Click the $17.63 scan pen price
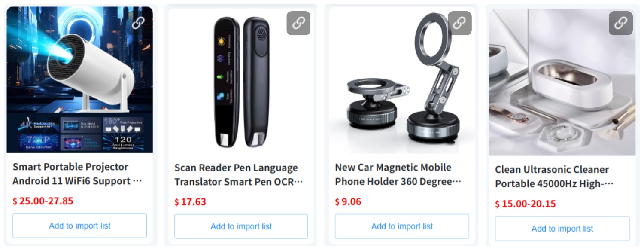 [190, 202]
